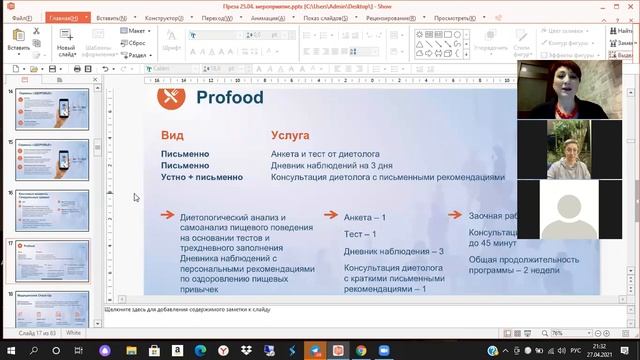Click the ribbon help question mark

pos(618,20)
